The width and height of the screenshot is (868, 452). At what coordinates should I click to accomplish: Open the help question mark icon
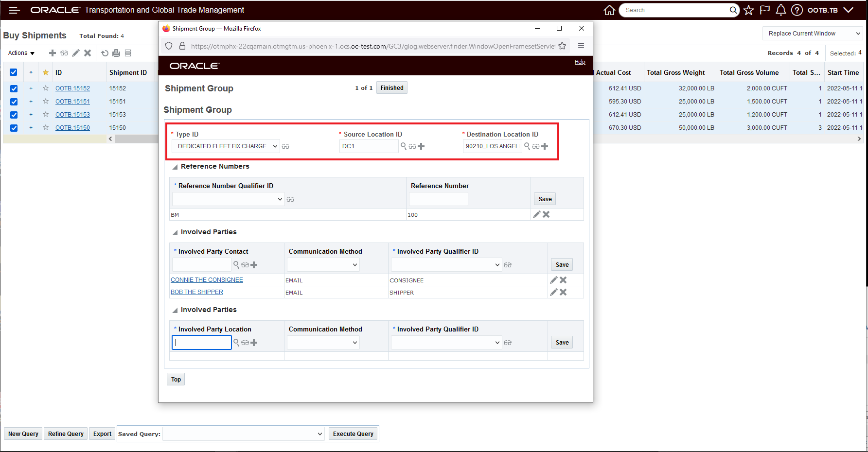click(x=797, y=10)
